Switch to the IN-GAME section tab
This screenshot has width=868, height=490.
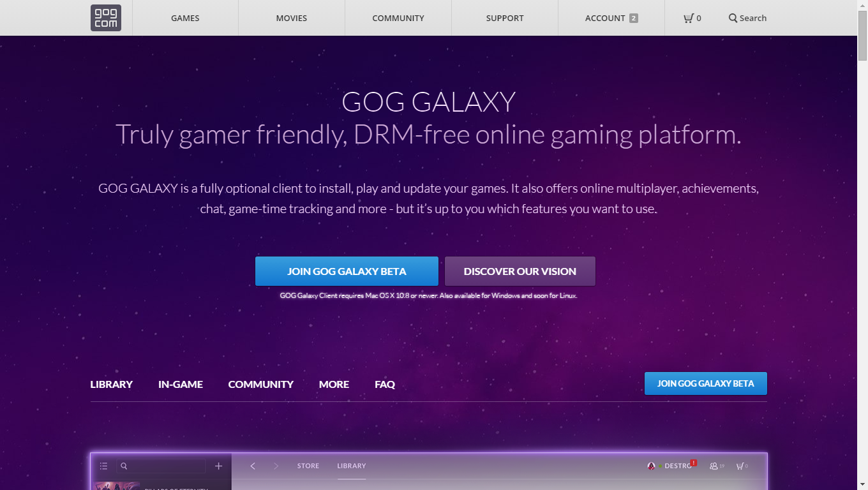(x=181, y=385)
